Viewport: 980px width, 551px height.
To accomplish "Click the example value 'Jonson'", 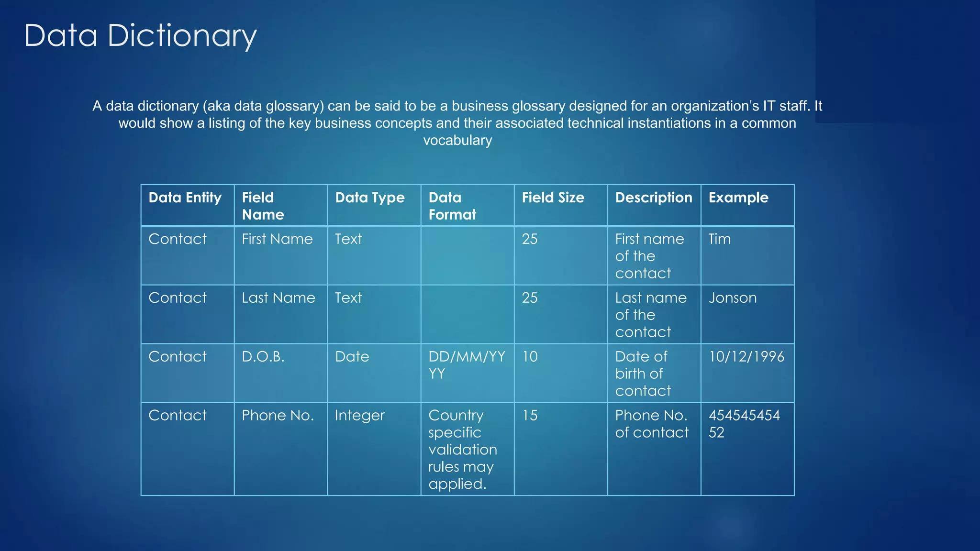I will pos(747,315).
